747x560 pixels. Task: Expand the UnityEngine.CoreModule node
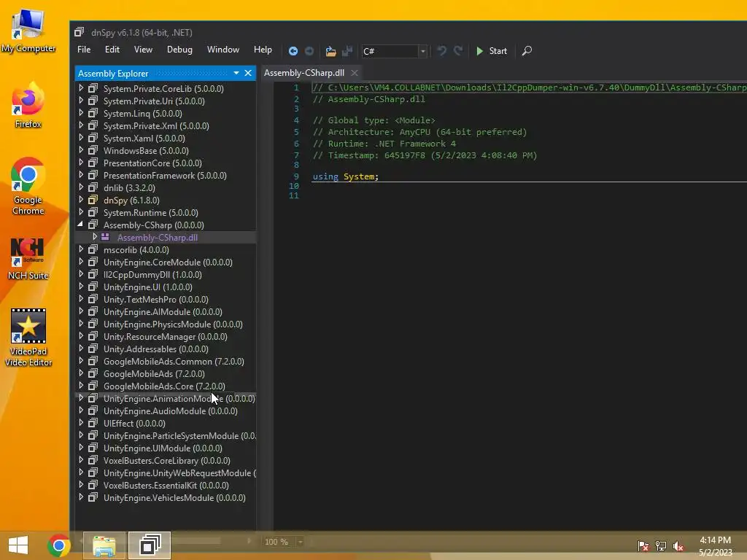81,262
